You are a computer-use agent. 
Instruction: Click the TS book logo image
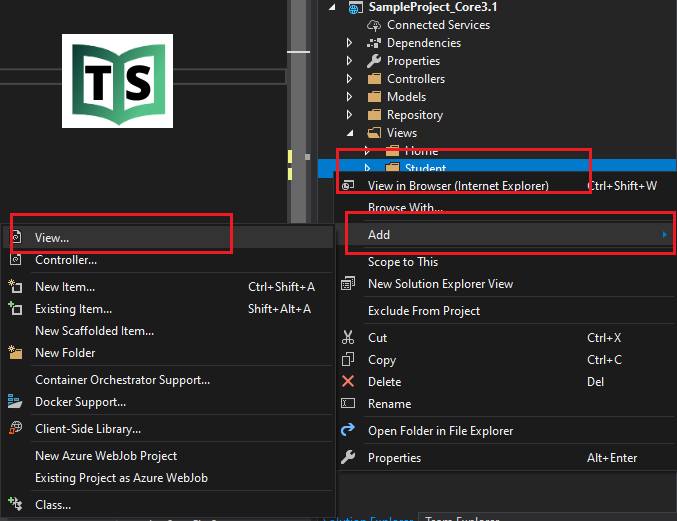[x=117, y=81]
